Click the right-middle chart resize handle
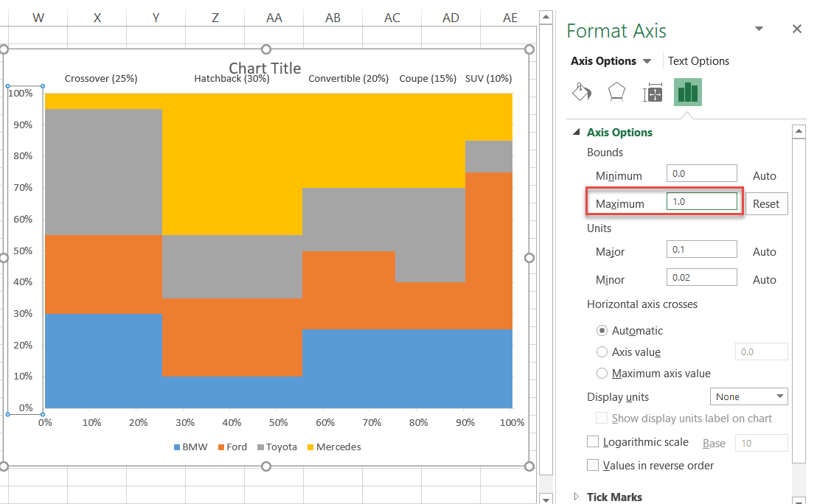This screenshot has height=504, width=817. point(529,258)
